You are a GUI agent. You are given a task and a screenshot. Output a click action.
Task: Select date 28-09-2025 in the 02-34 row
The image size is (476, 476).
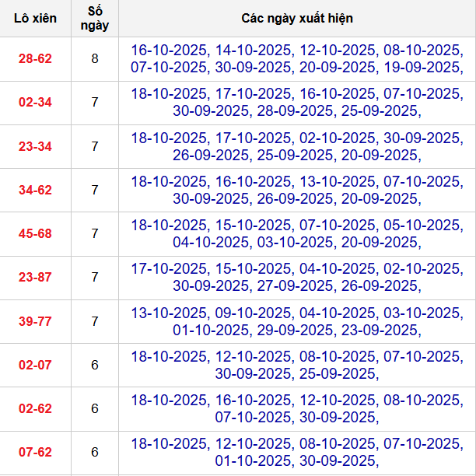point(296,110)
